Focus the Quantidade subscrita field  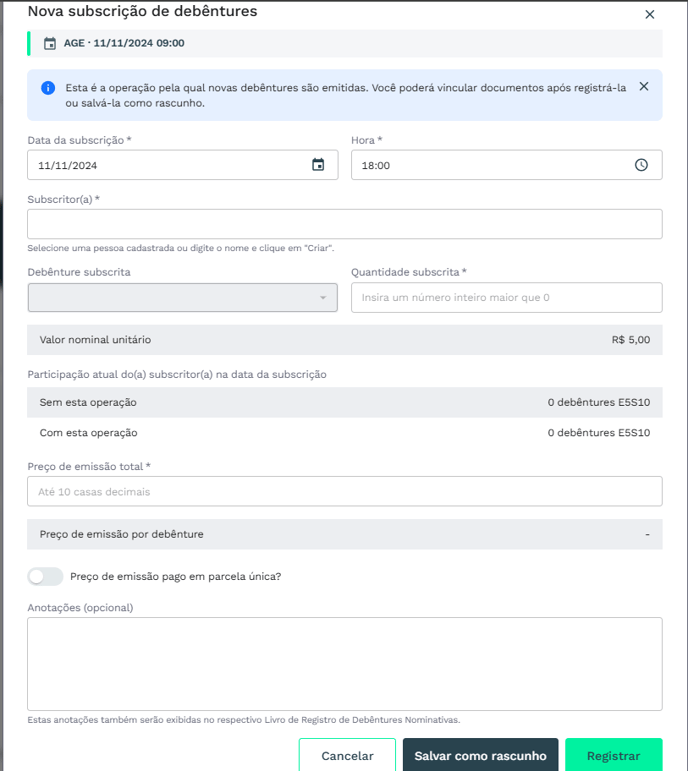pos(506,297)
